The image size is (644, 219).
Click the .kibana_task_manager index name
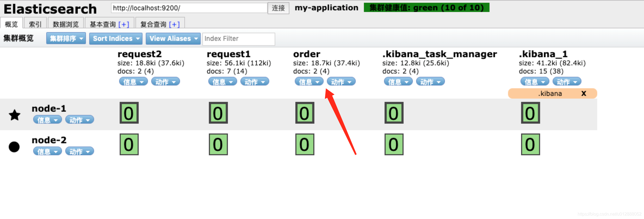[440, 54]
